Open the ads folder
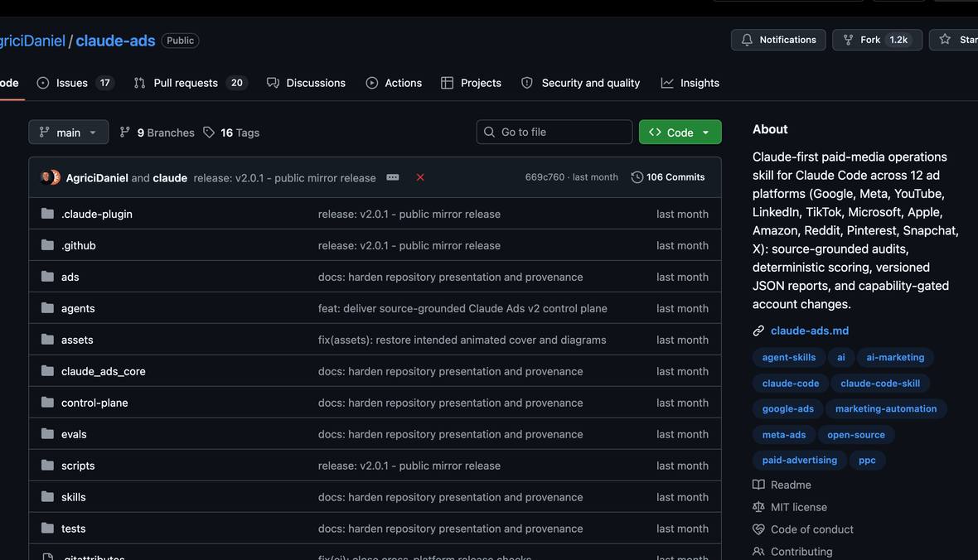 click(70, 277)
